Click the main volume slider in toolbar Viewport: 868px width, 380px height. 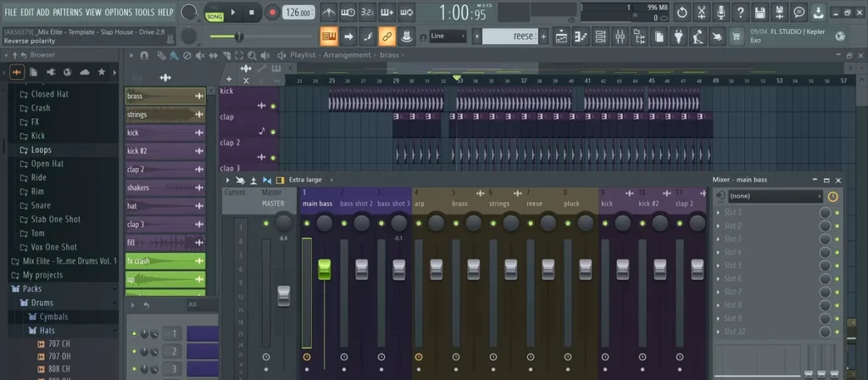pyautogui.click(x=260, y=36)
